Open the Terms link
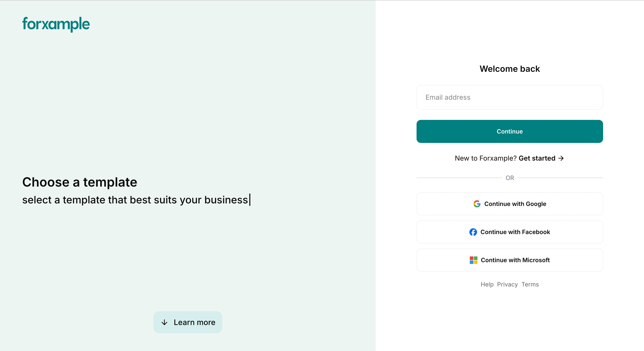Screen dimensions: 644x351 530,285
